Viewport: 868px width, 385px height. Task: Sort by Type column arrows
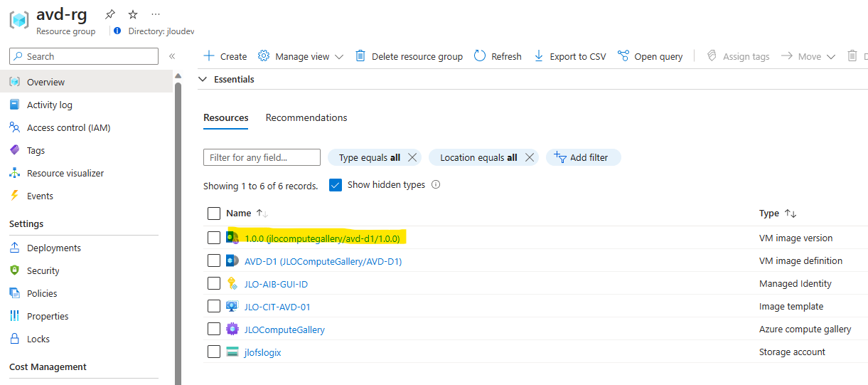click(790, 213)
